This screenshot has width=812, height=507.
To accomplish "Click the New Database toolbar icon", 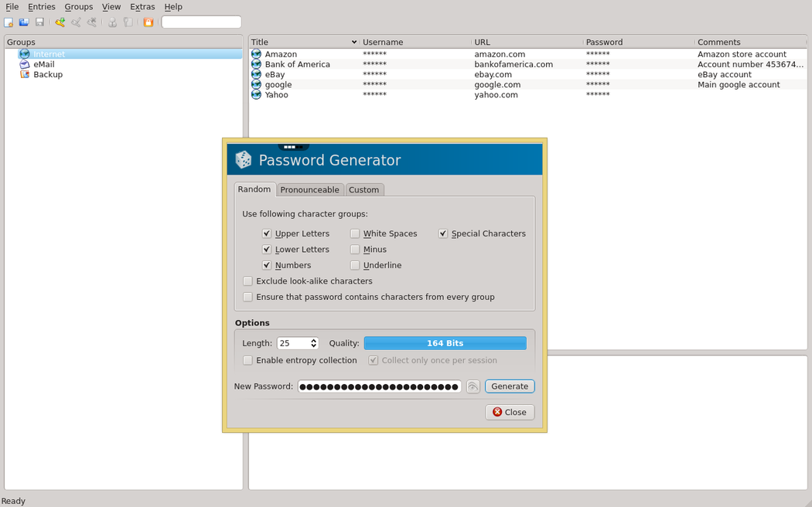I will (9, 22).
